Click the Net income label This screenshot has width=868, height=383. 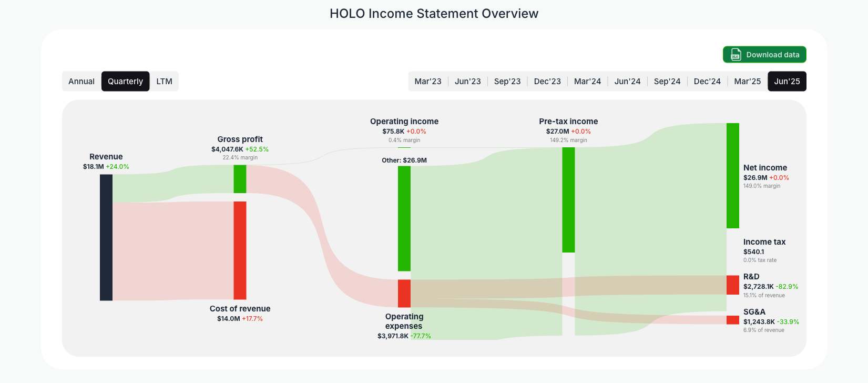765,168
